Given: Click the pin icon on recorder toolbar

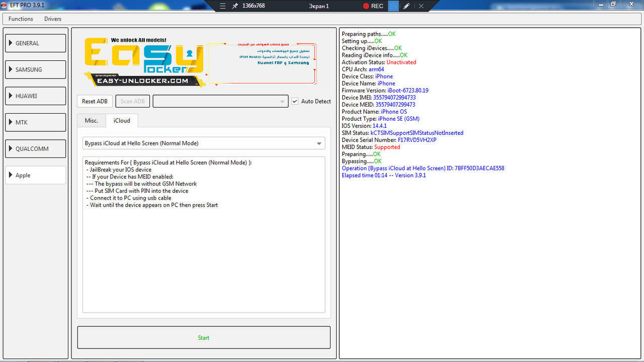Looking at the screenshot, I should (x=235, y=6).
